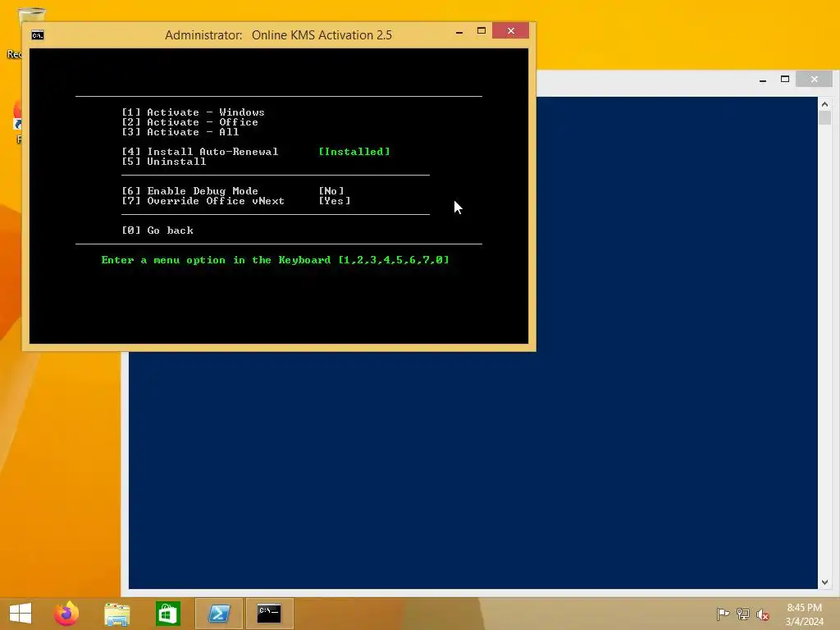This screenshot has width=840, height=630.
Task: Click '[7] Override Office vNext' text
Action: (203, 201)
